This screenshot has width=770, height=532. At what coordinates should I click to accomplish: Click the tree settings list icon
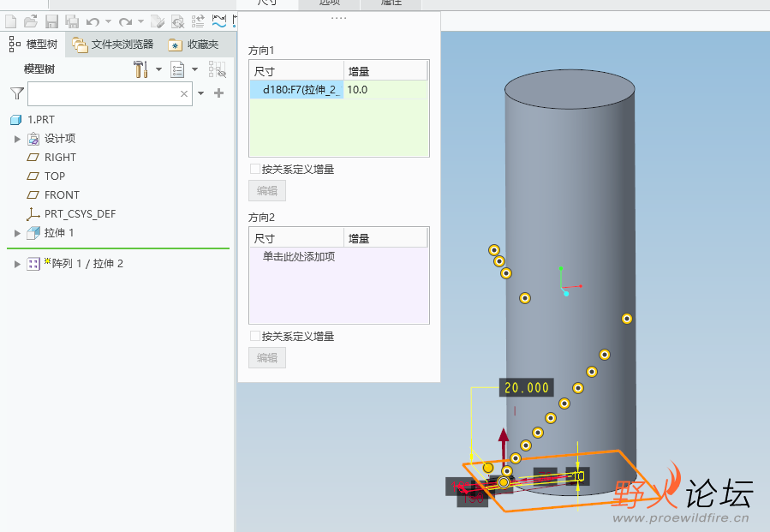coord(177,69)
